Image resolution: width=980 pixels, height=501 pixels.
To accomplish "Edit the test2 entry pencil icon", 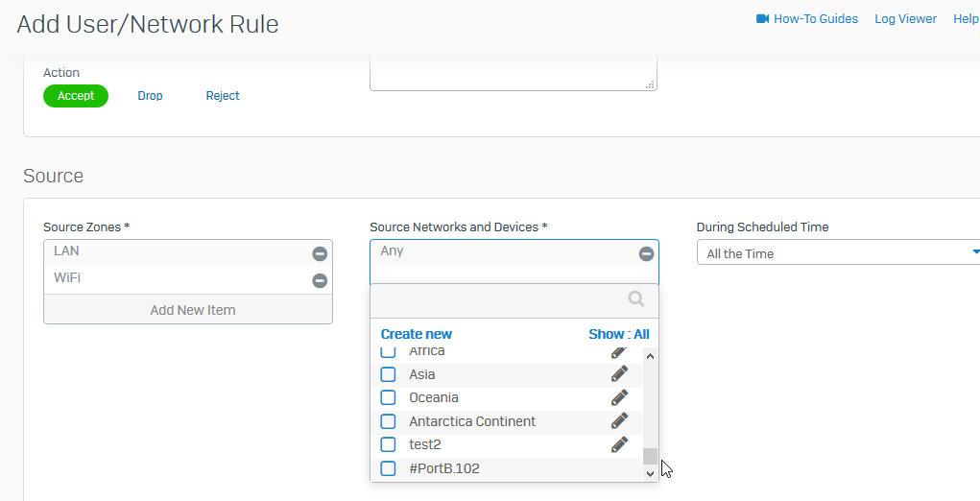I will pos(619,444).
